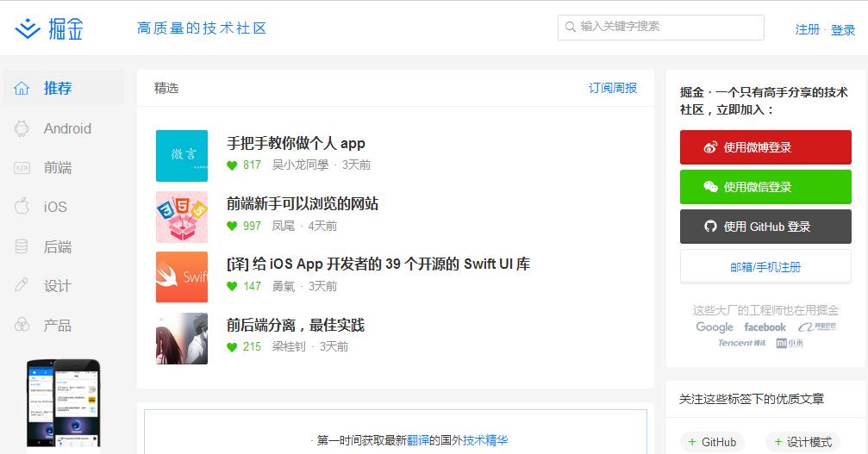Follow the 设计模式 tag
Image resolution: width=868 pixels, height=454 pixels.
pyautogui.click(x=802, y=442)
